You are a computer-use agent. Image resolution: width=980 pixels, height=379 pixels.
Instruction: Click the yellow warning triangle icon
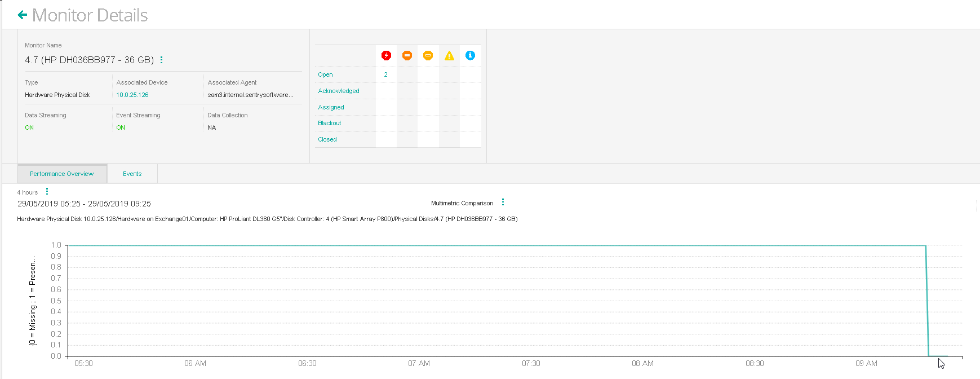point(449,55)
